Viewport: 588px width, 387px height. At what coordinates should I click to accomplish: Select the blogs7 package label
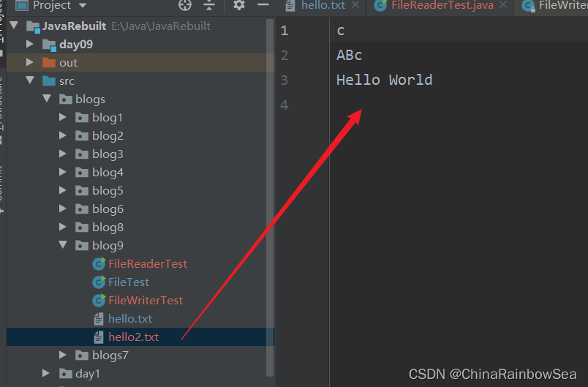[x=110, y=355]
